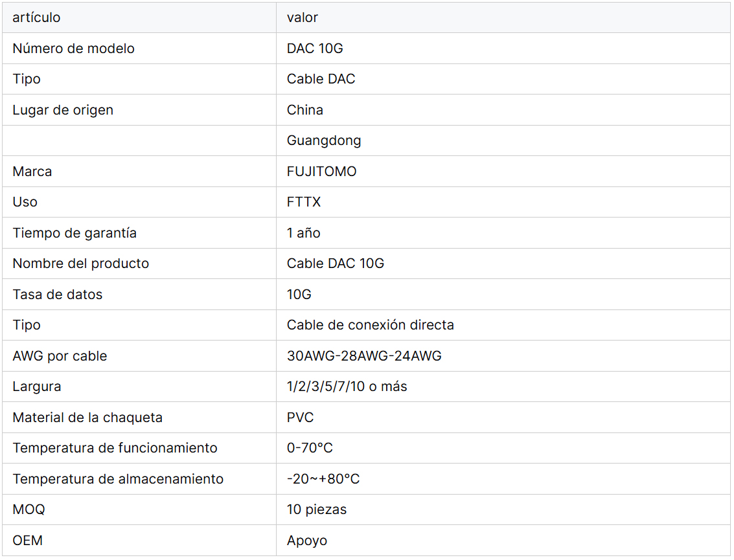Click the '1/2/3/5/7/10 o más' length value
734x560 pixels.
[x=347, y=386]
